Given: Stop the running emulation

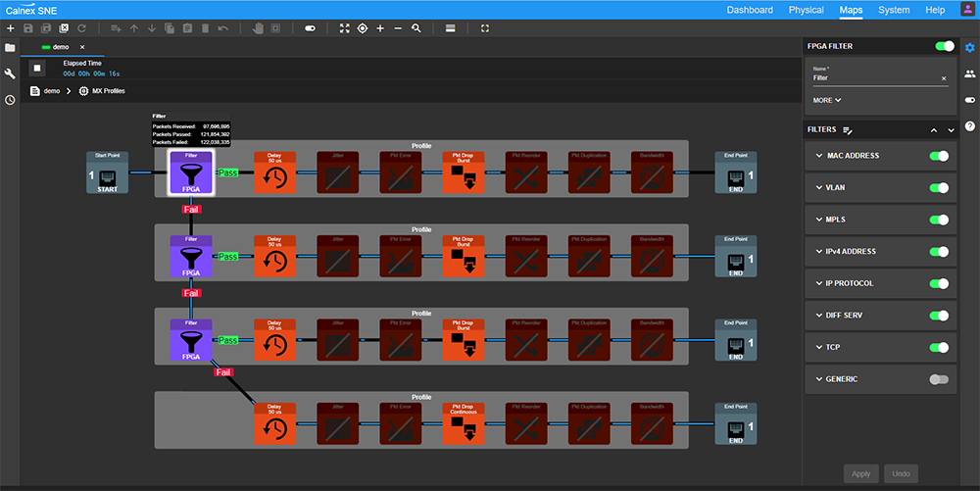Looking at the screenshot, I should click(37, 68).
